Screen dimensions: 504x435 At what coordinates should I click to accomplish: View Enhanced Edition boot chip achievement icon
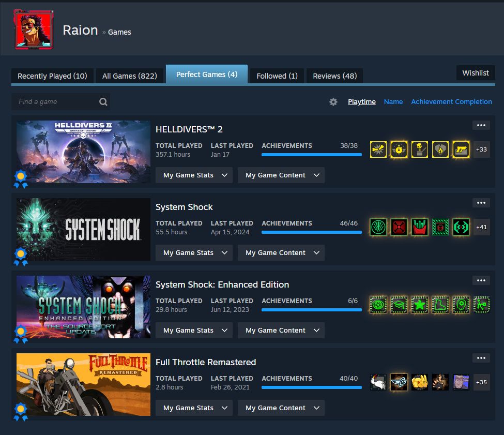pyautogui.click(x=440, y=305)
